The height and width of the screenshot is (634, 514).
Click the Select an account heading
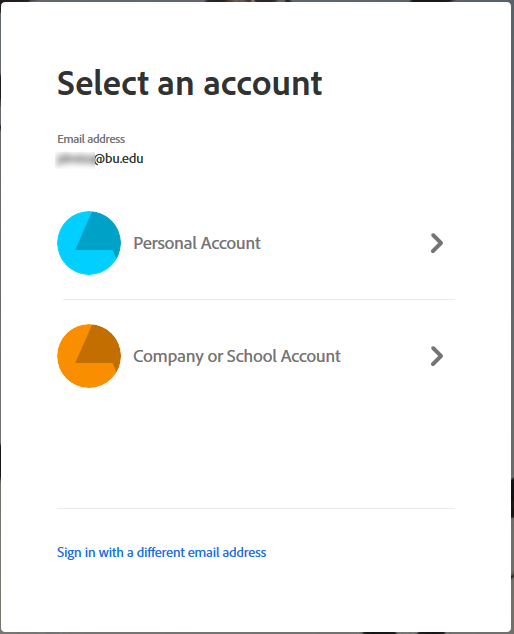click(190, 83)
